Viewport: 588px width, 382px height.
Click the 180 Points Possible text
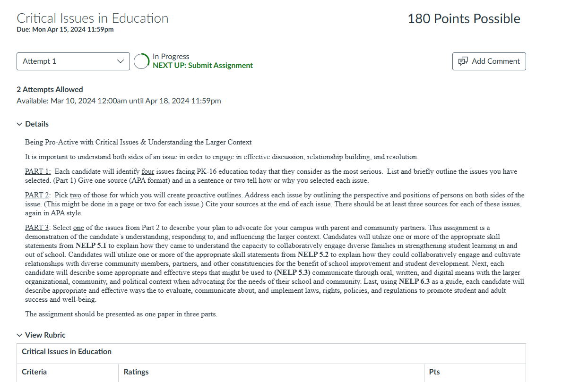click(x=464, y=19)
